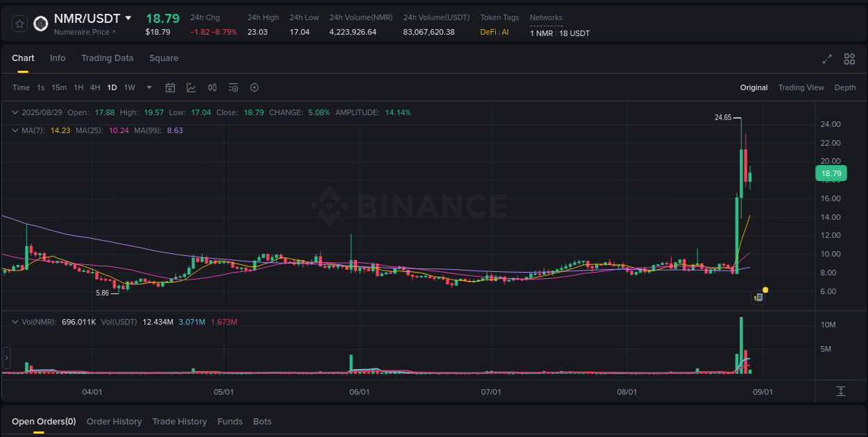Open the layout grid icon top right
Viewport: 868px width, 437px height.
tap(849, 59)
